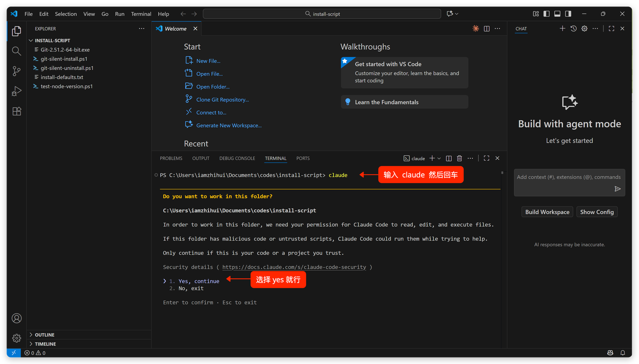The image size is (639, 364).
Task: Kill terminal with the trash icon
Action: coord(459,159)
